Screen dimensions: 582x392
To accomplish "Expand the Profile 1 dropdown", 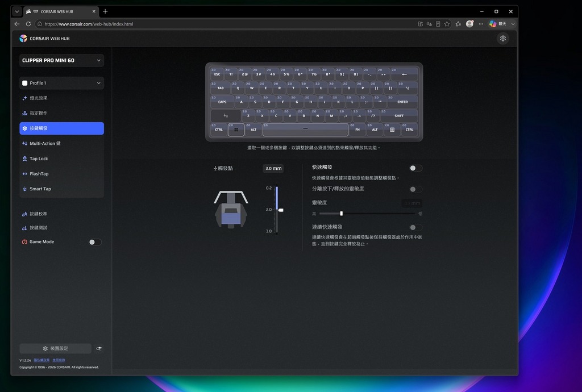I will pos(61,83).
